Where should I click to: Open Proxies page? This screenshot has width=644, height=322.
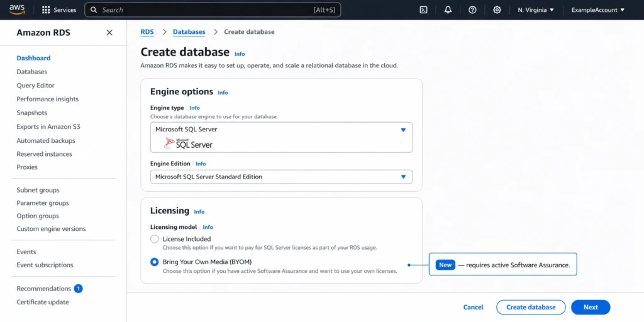(x=27, y=167)
